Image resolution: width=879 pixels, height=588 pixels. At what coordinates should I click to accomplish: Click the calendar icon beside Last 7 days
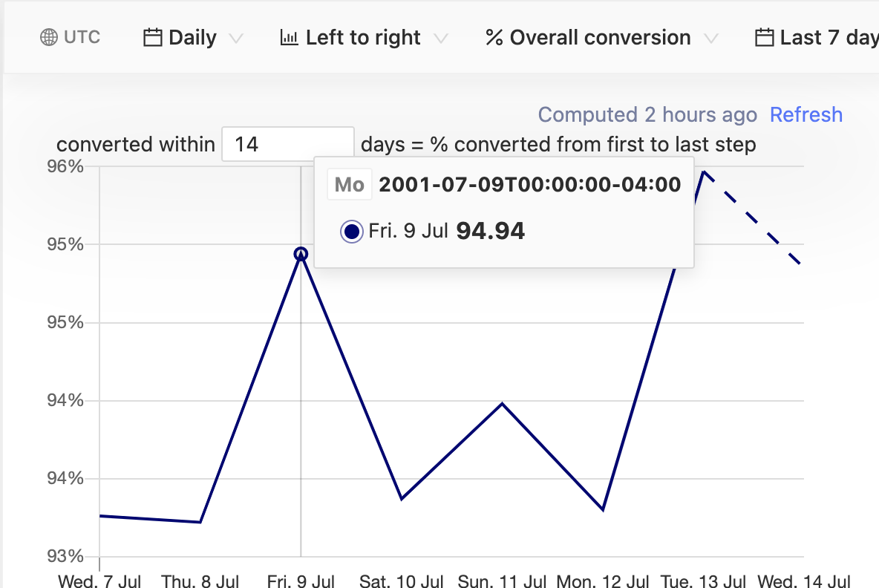tap(764, 38)
